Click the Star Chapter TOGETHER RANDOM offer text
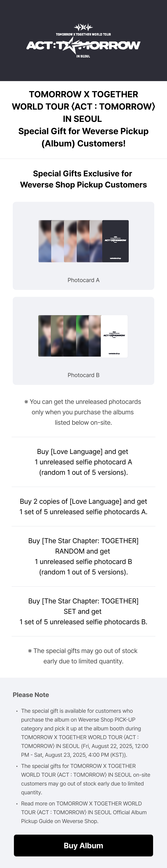The image size is (167, 868). coord(83,556)
